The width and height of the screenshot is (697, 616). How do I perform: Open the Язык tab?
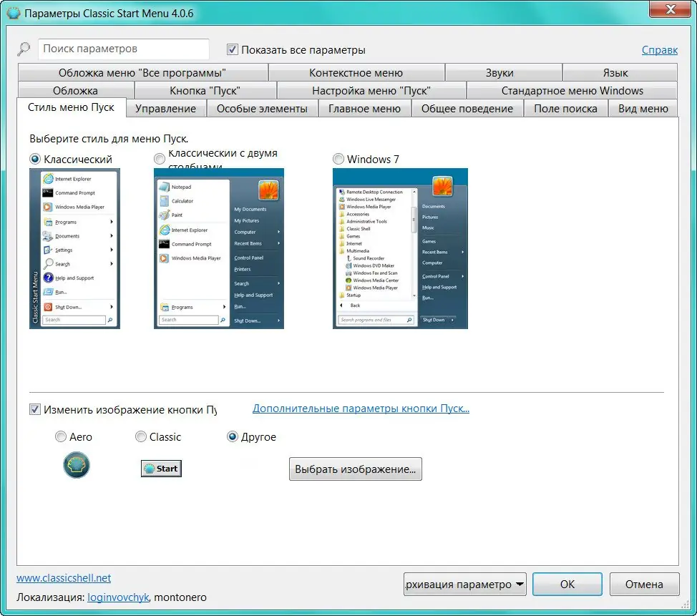click(x=620, y=73)
